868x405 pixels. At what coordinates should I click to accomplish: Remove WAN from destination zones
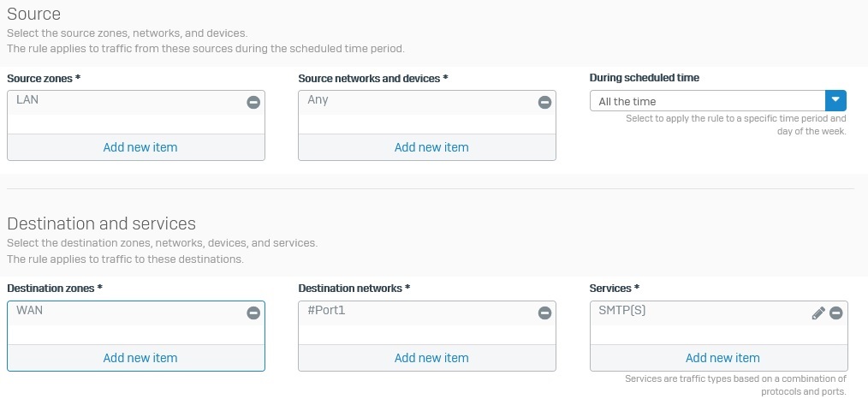pos(253,313)
